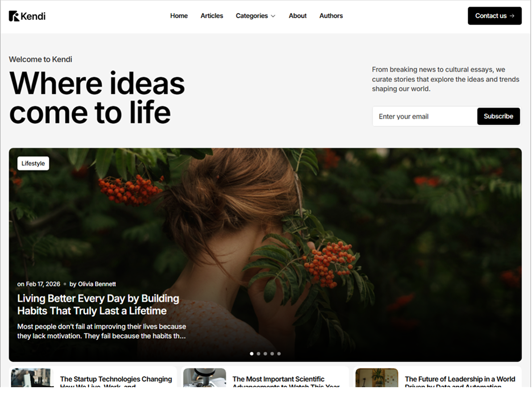
Task: Expand the Categories dropdown
Action: coord(255,16)
